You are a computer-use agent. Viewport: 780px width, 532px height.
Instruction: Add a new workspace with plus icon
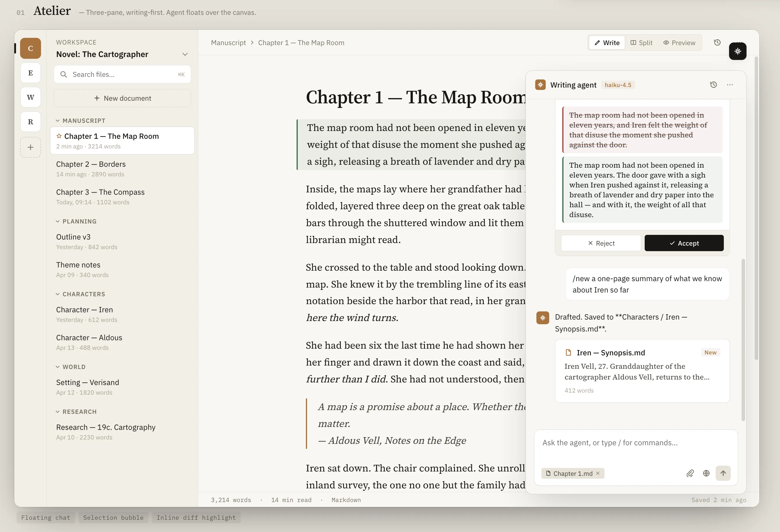coord(31,147)
